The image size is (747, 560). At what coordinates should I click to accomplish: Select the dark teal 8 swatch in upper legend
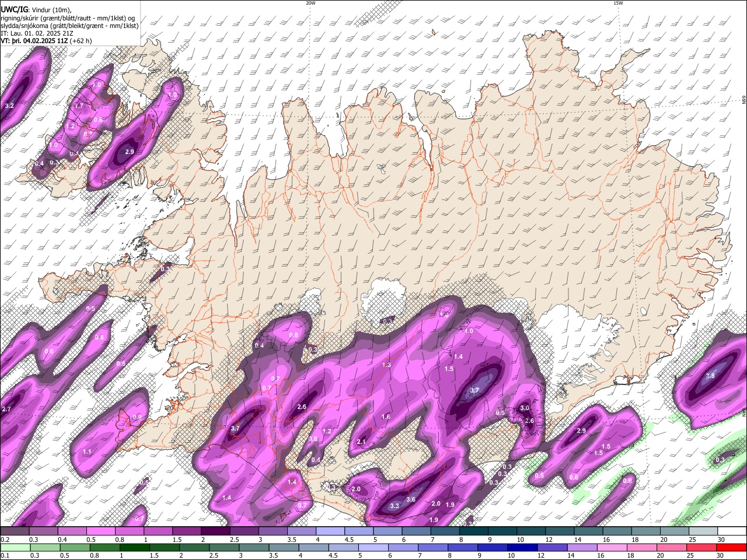tap(473, 531)
